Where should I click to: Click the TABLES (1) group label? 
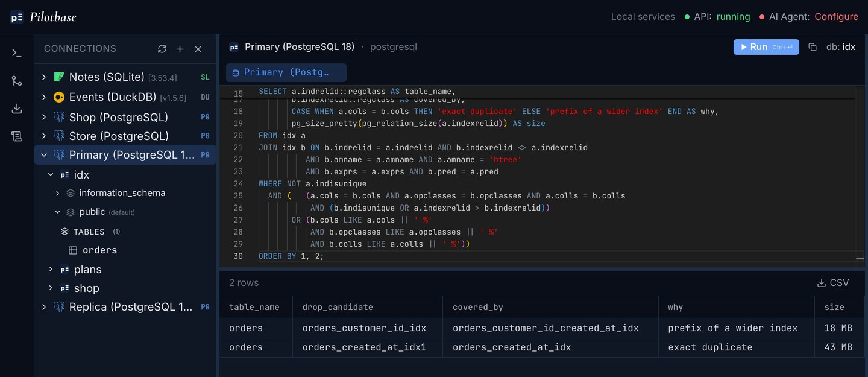click(96, 232)
